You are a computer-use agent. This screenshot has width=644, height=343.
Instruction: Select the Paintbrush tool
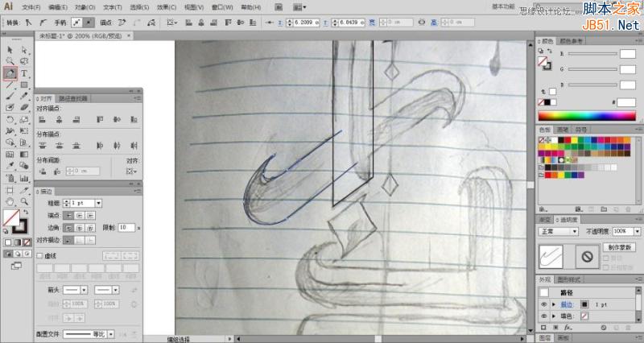click(x=10, y=96)
